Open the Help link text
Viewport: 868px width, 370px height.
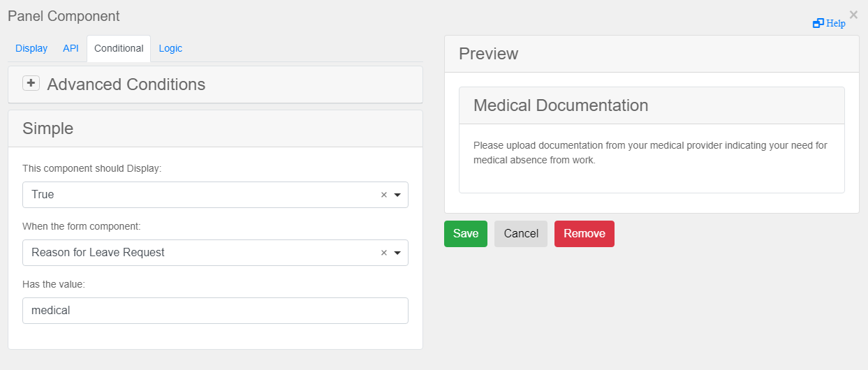[836, 24]
